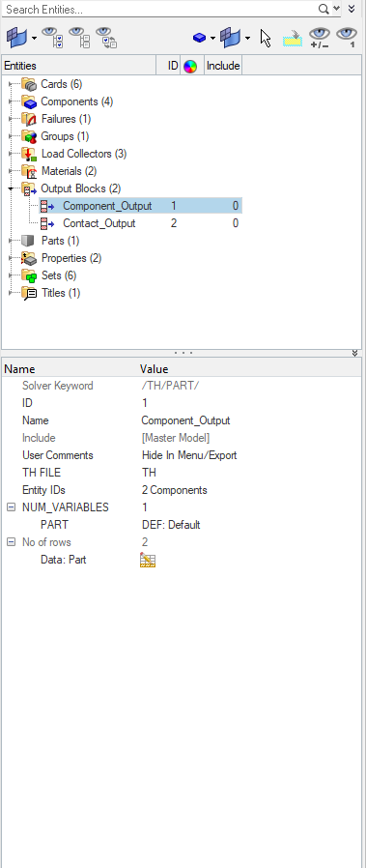The width and height of the screenshot is (366, 868).
Task: Toggle the isolate eye icon labeled 1
Action: 347,38
